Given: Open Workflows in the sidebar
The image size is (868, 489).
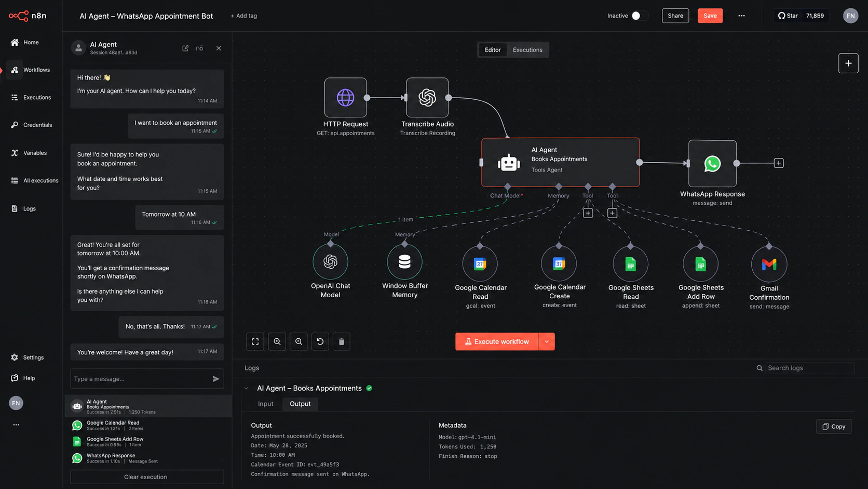Looking at the screenshot, I should [x=31, y=70].
